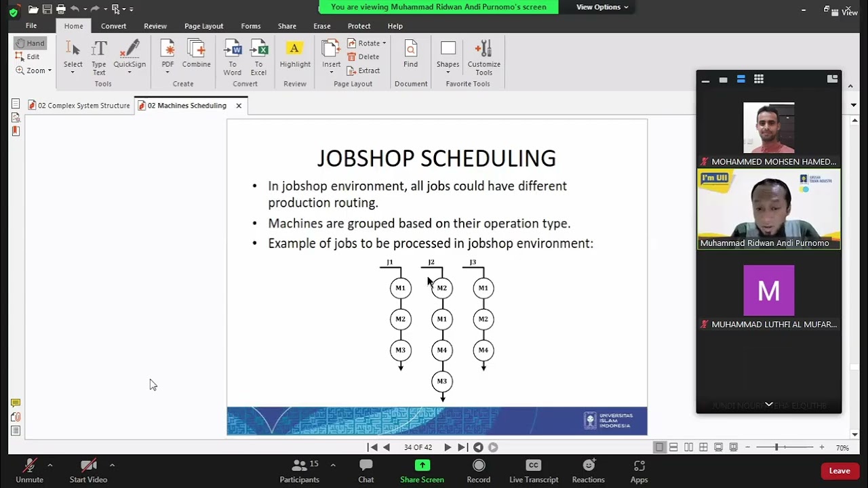
Task: Open the View Options dropdown
Action: pyautogui.click(x=602, y=7)
